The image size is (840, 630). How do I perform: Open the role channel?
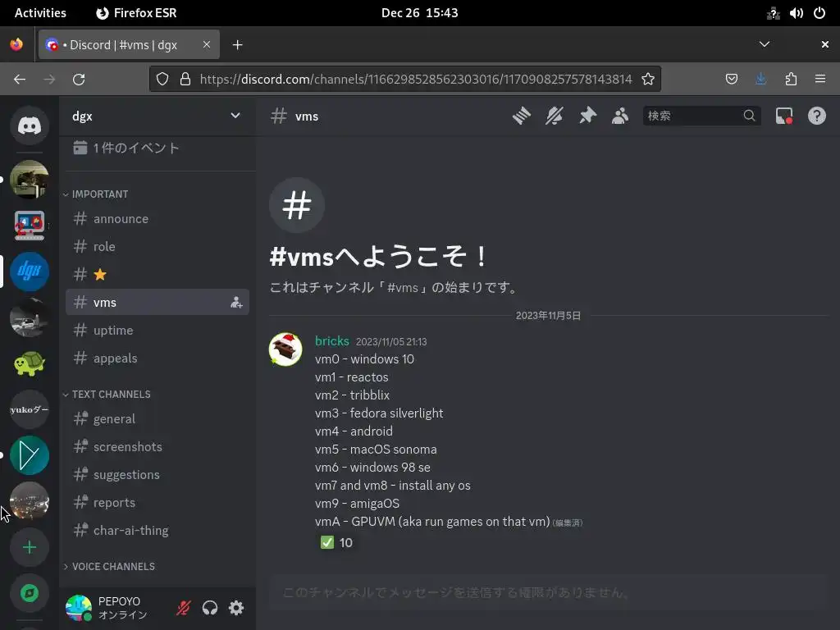[x=157, y=246]
